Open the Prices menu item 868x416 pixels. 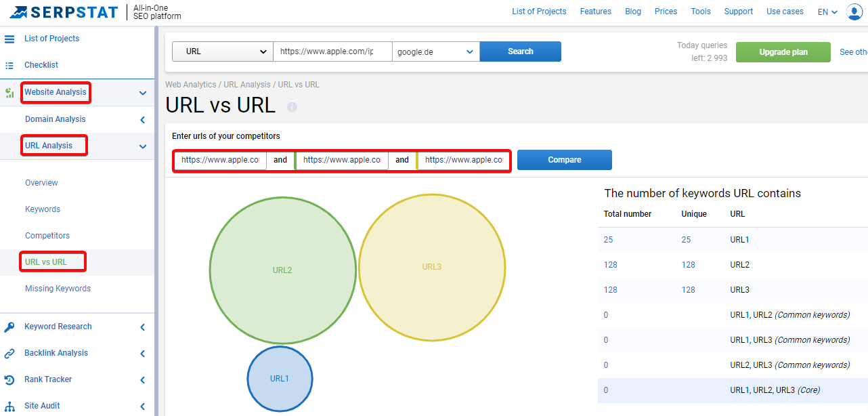pyautogui.click(x=666, y=12)
